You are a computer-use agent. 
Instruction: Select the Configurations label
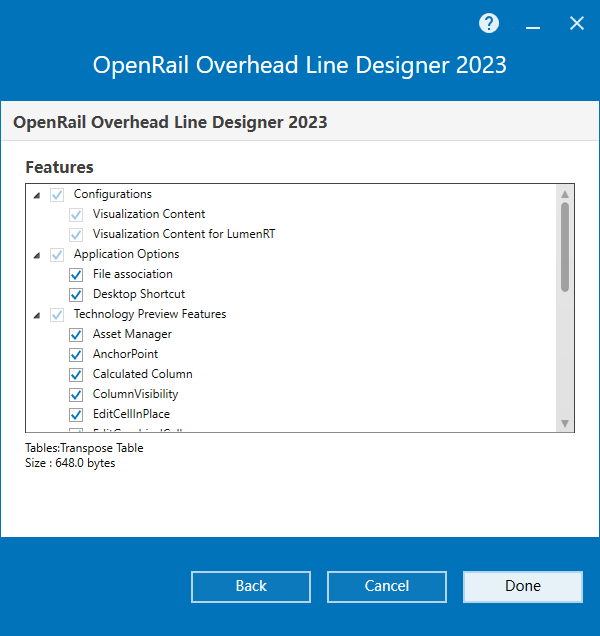point(112,194)
